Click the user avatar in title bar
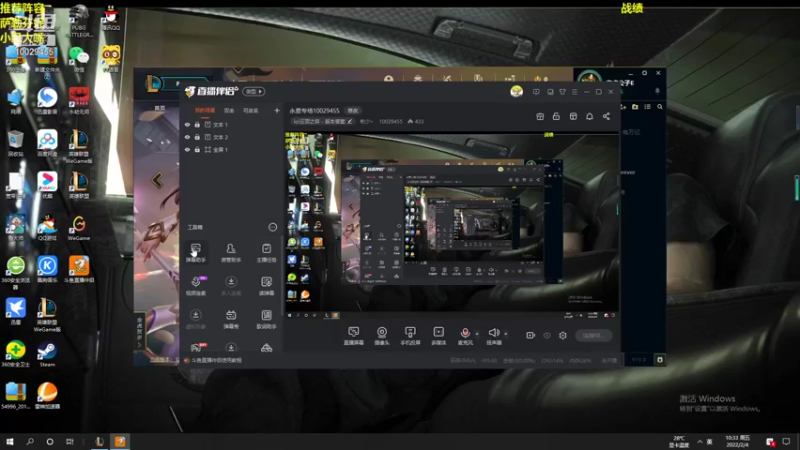This screenshot has width=800, height=450. 516,91
